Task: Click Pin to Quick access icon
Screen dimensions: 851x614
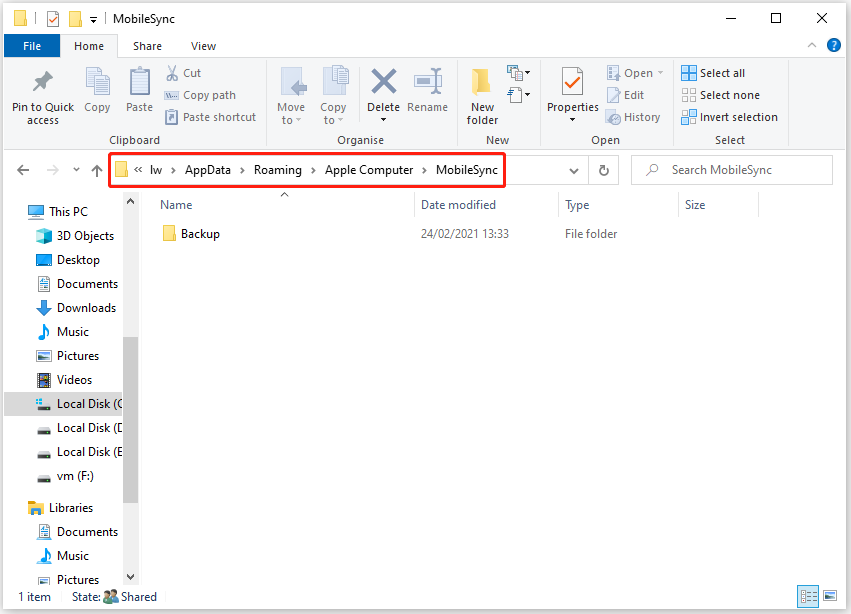Action: [43, 83]
